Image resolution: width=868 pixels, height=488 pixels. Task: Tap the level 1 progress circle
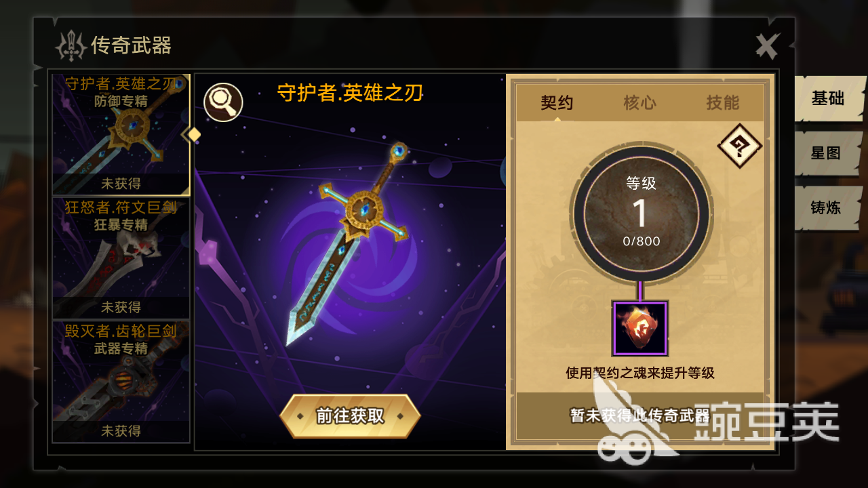[641, 213]
